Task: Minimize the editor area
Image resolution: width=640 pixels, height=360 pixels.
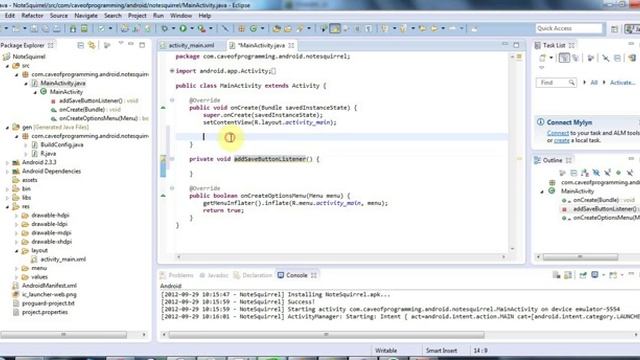Action: coord(505,44)
